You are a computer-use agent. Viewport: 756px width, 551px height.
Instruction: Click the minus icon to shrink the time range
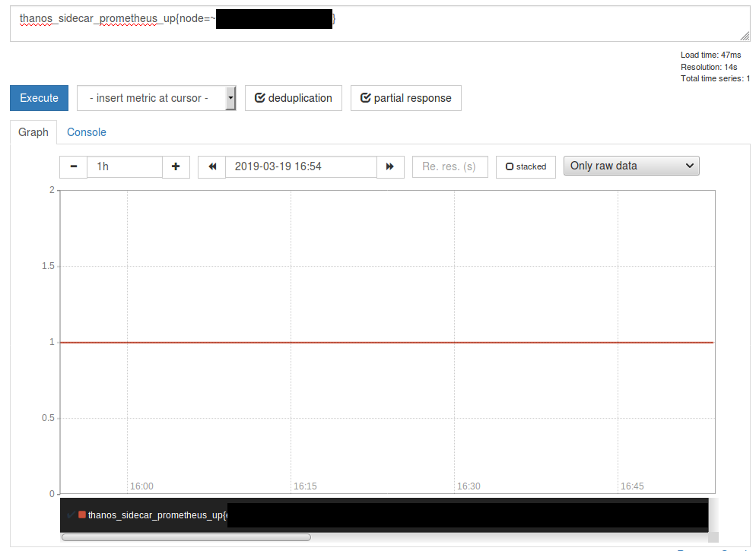(x=73, y=166)
